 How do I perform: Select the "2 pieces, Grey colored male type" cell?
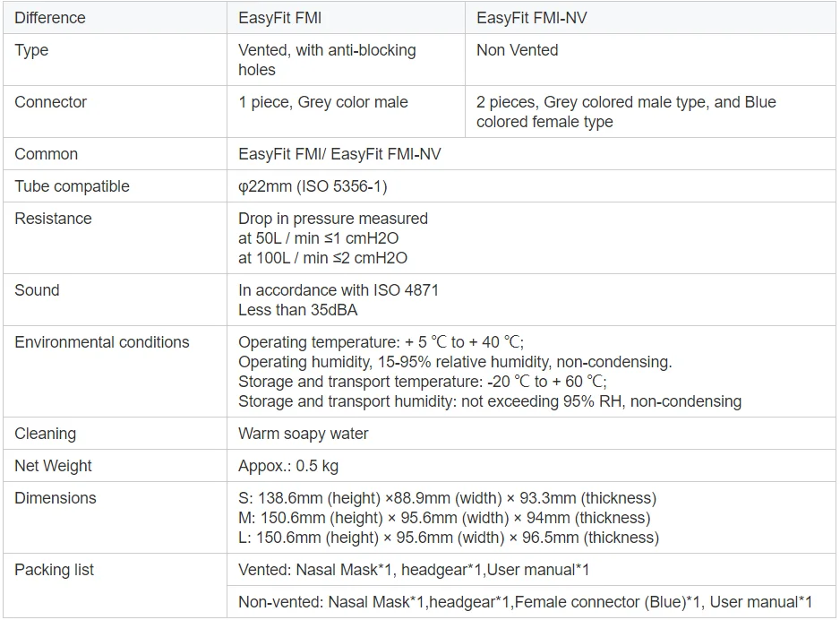pyautogui.click(x=626, y=112)
